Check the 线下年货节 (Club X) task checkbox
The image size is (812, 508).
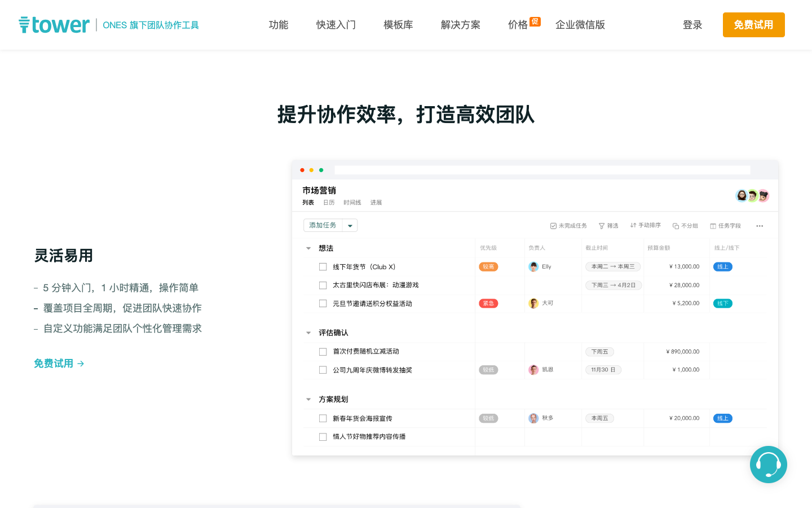pyautogui.click(x=323, y=267)
